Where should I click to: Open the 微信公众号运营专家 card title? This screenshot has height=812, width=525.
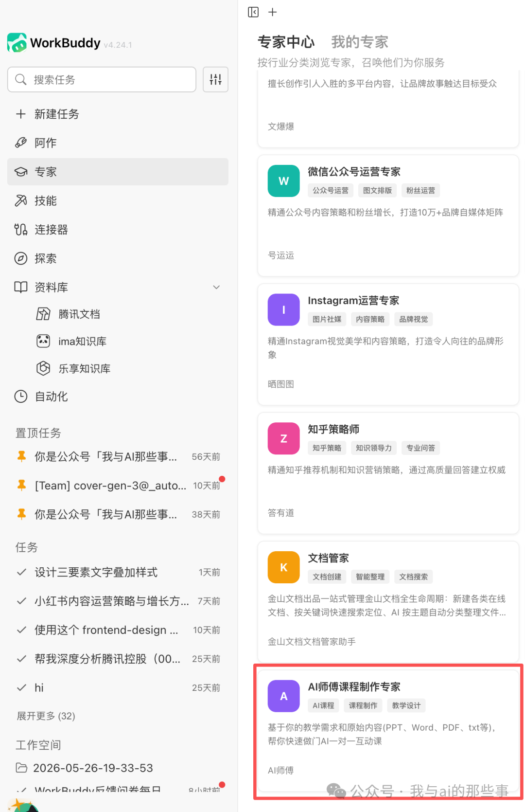[354, 172]
